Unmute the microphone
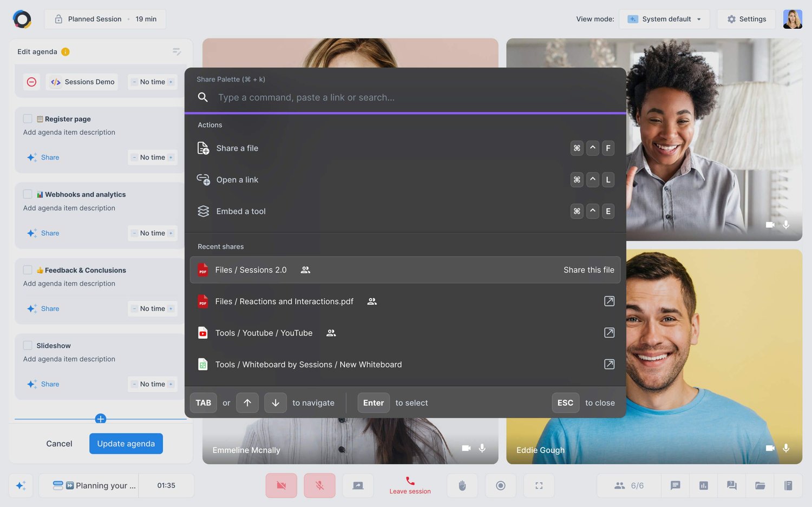 point(320,485)
